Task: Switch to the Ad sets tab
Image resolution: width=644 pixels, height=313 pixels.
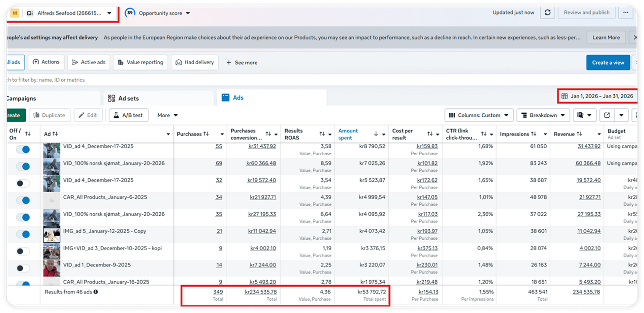Action: [x=128, y=98]
